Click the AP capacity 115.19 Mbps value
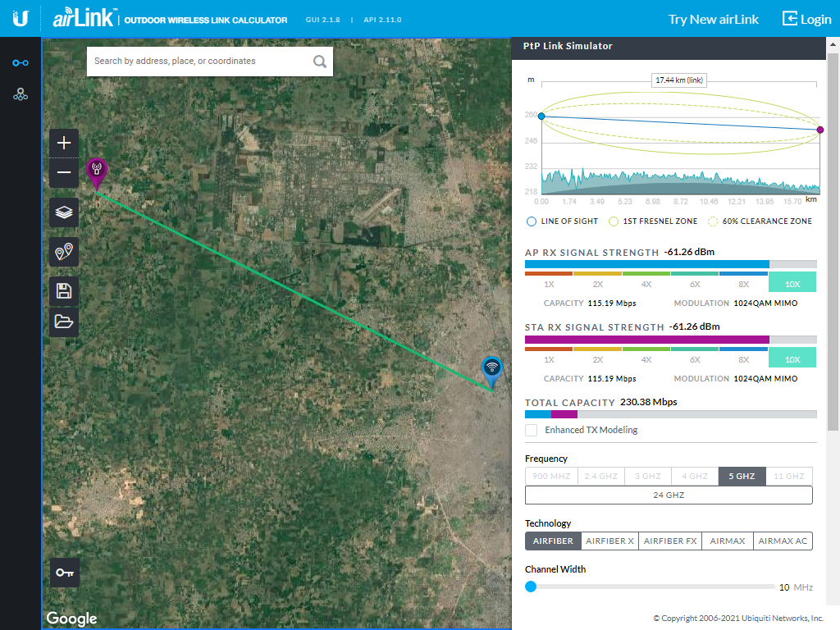 tap(612, 304)
